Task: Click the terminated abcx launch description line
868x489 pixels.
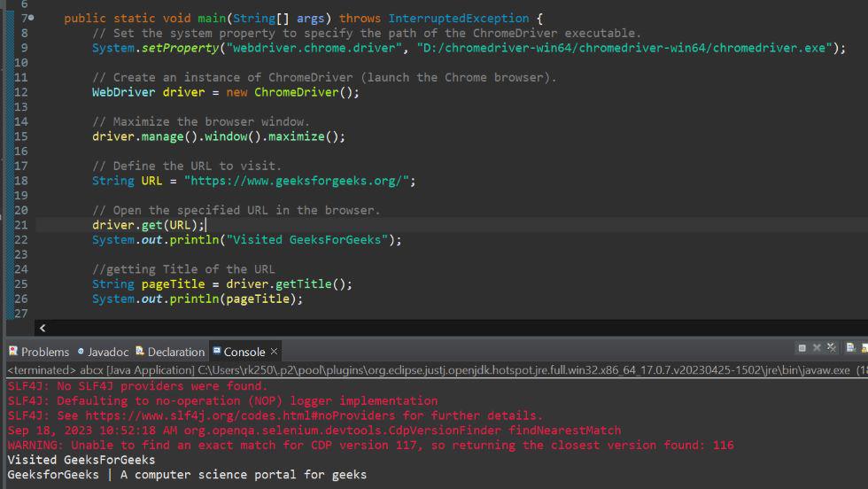Action: 438,370
